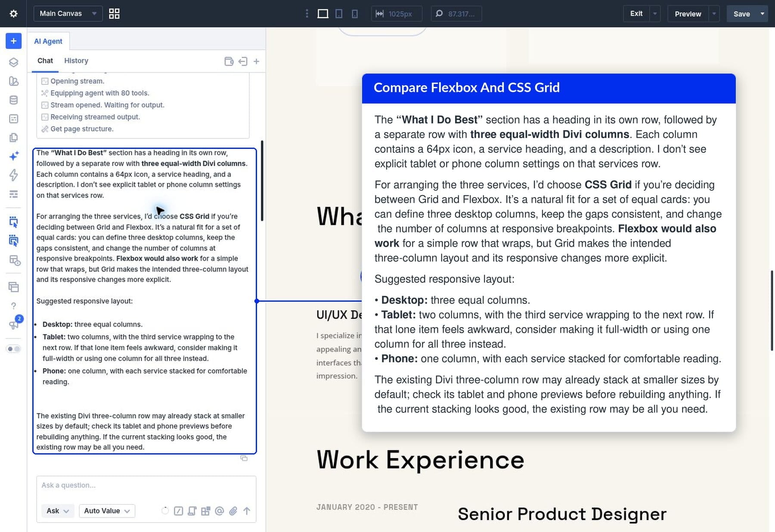Viewport: 775px width, 532px height.
Task: Select the AI Agent tab
Action: 48,41
